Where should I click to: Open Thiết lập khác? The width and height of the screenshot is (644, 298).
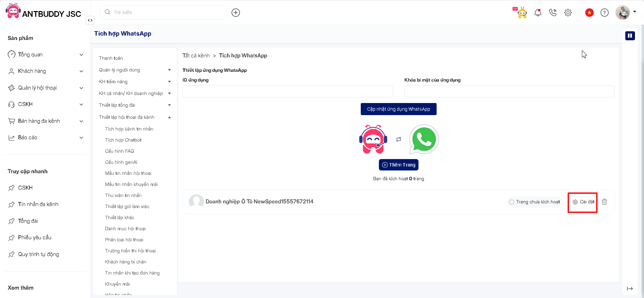tap(119, 217)
